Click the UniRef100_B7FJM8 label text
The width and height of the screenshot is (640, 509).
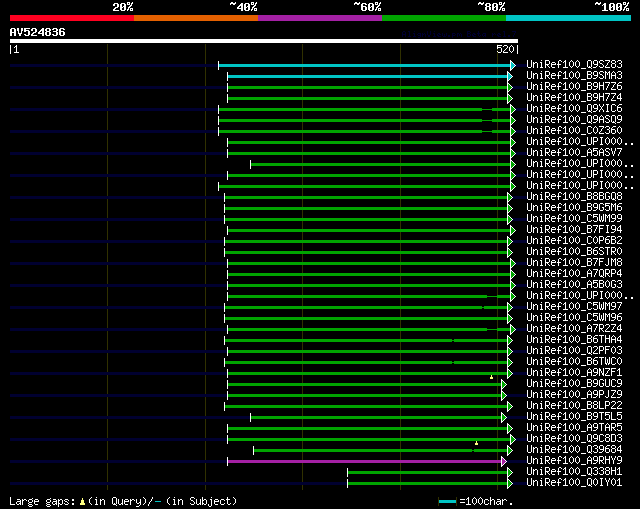[x=574, y=262]
